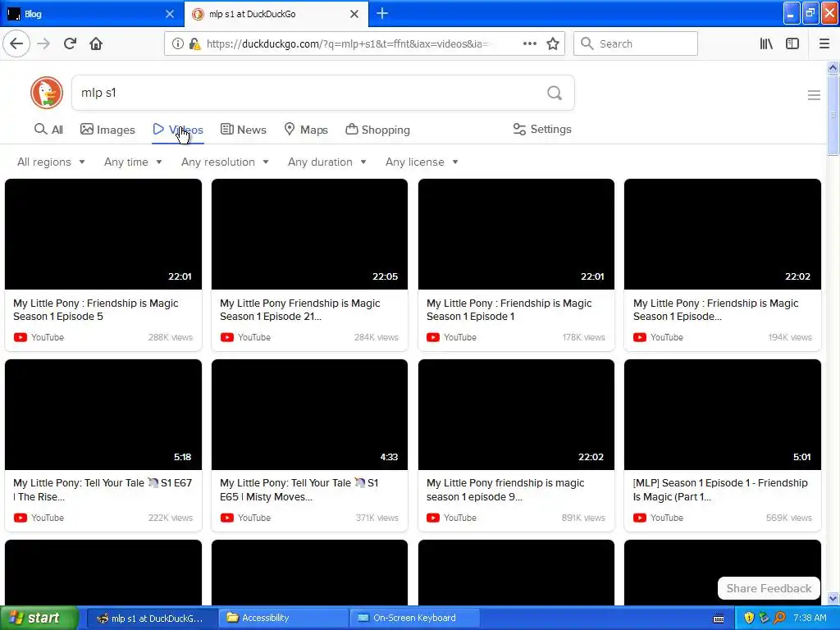This screenshot has width=840, height=630.
Task: Submit search with the magnifier icon
Action: pos(555,93)
